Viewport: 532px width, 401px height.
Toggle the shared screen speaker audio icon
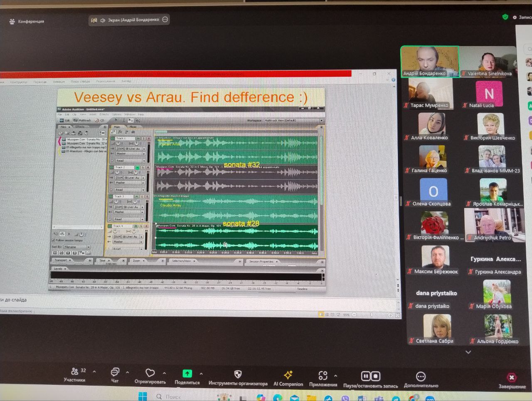tap(103, 20)
